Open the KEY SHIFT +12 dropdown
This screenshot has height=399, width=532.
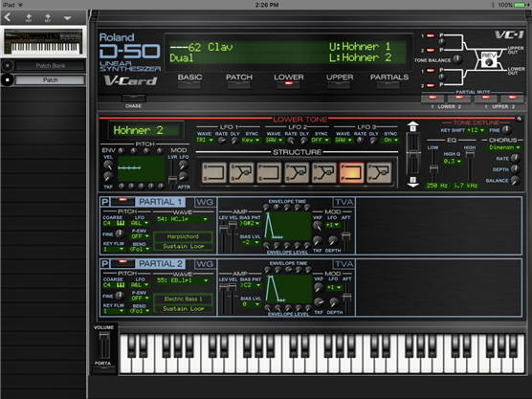click(x=476, y=130)
